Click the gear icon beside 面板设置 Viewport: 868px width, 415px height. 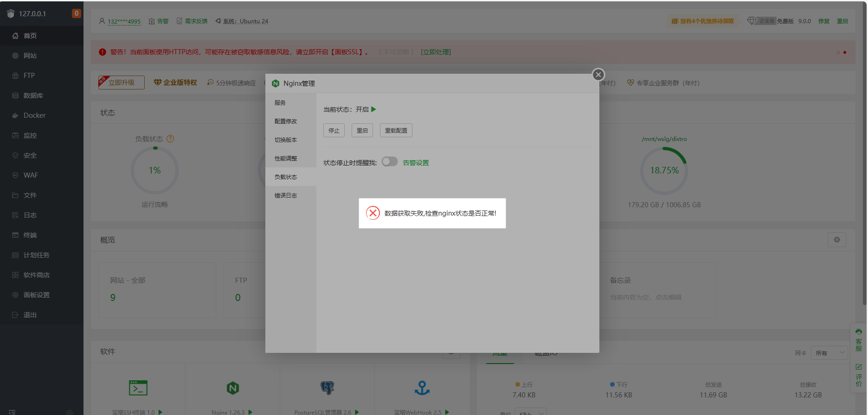pyautogui.click(x=15, y=295)
